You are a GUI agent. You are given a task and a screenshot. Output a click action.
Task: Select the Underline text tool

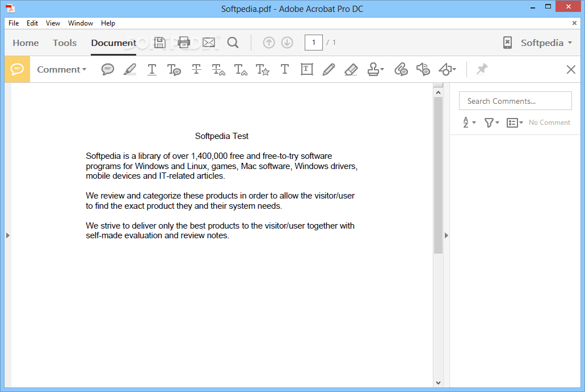pos(152,69)
